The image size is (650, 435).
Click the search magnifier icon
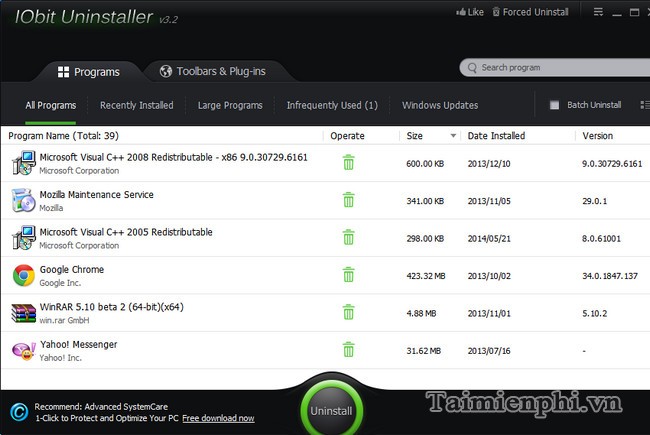point(472,68)
